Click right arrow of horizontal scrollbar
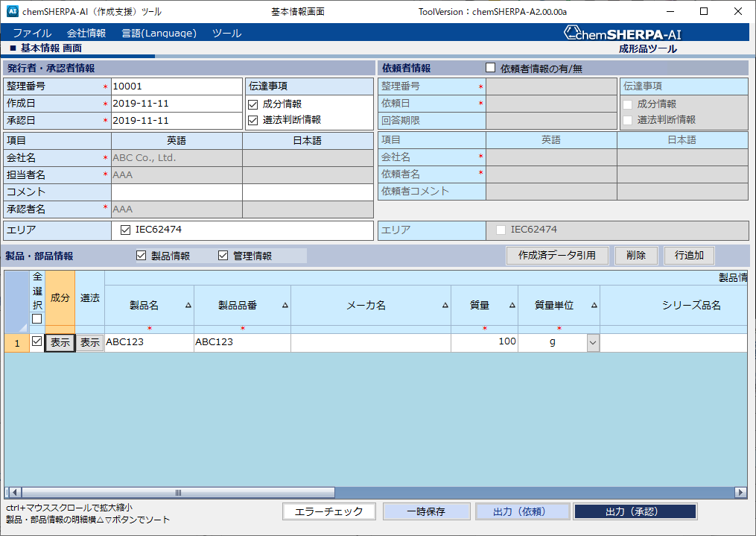The image size is (756, 536). click(740, 493)
